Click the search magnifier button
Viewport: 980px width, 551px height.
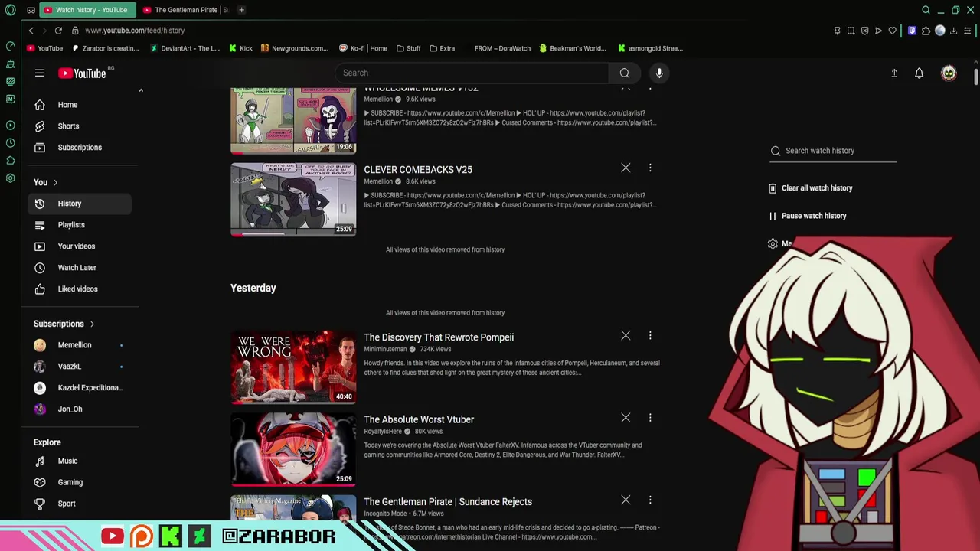tap(625, 73)
